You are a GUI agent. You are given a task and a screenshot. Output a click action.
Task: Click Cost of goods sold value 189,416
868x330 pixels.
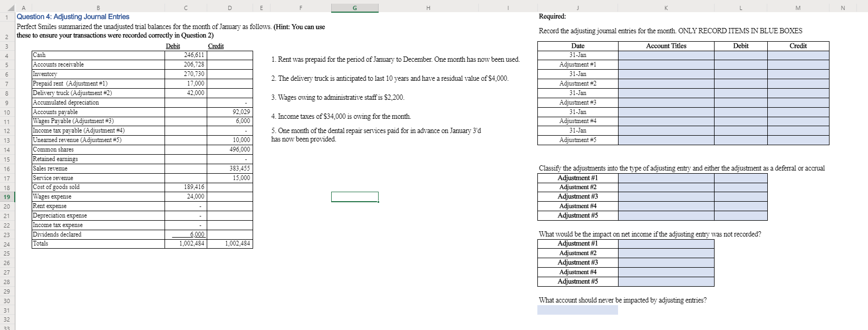[194, 187]
